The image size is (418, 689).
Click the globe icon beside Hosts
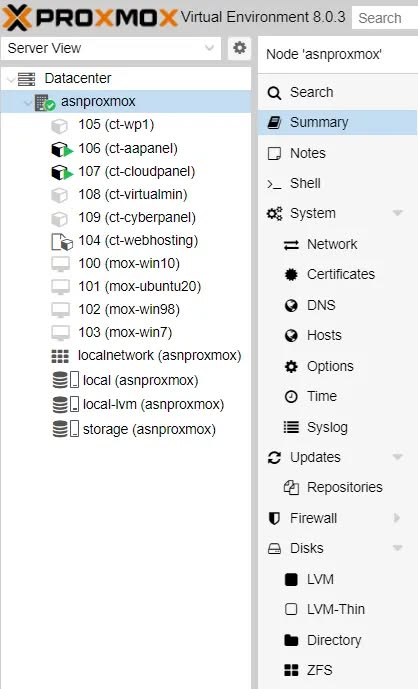click(x=291, y=336)
